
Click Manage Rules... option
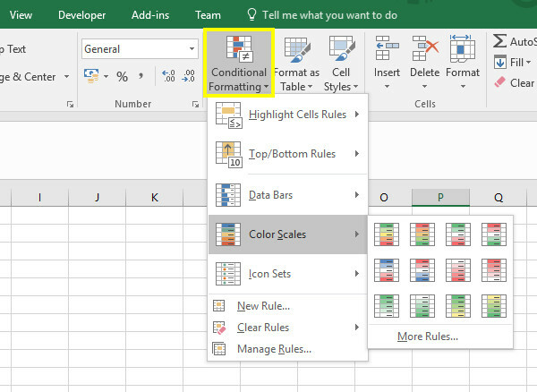pyautogui.click(x=274, y=349)
